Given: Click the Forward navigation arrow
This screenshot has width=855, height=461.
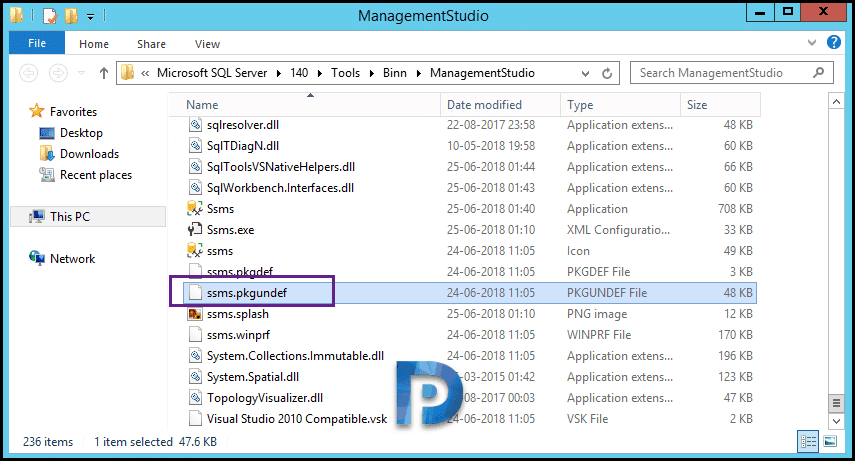Looking at the screenshot, I should click(58, 73).
